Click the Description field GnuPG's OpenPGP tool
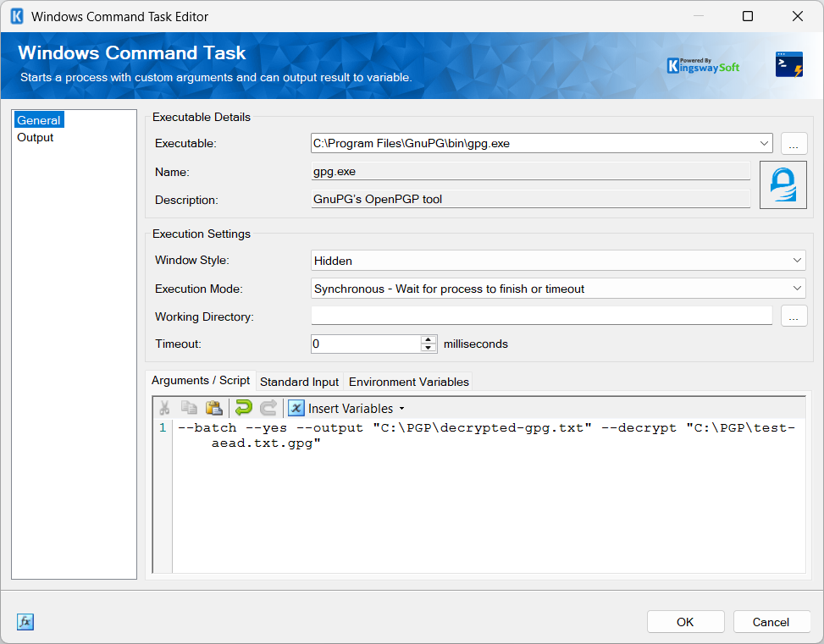The height and width of the screenshot is (644, 824). 531,199
